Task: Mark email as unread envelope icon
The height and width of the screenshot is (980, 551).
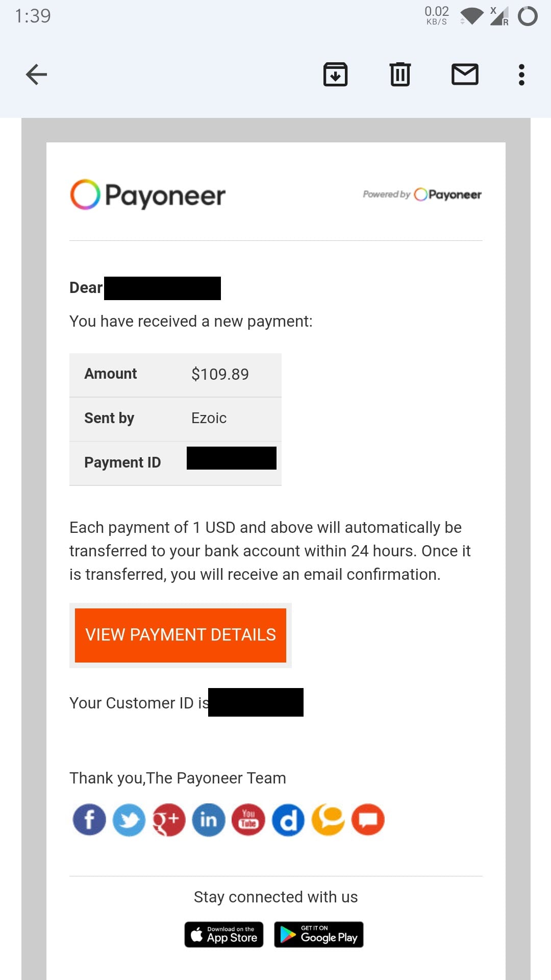Action: [465, 75]
